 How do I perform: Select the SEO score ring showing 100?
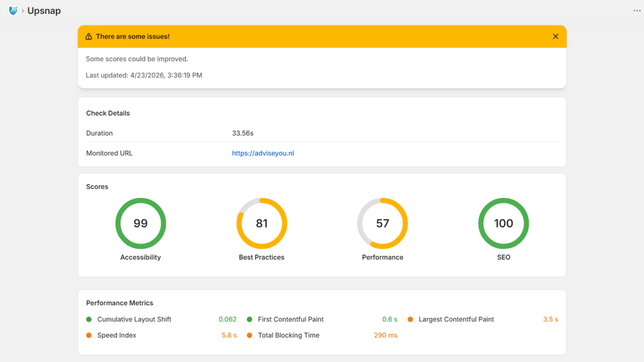point(503,223)
